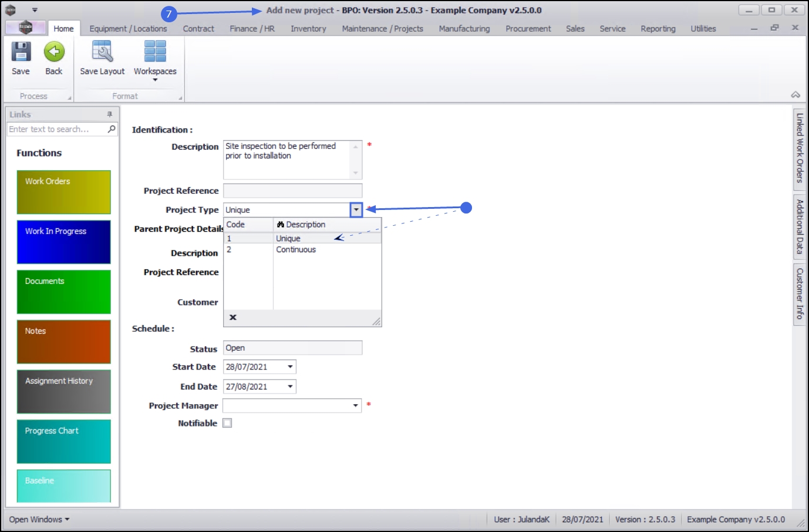Image resolution: width=809 pixels, height=532 pixels.
Task: Click the Project Reference input field
Action: [x=293, y=191]
